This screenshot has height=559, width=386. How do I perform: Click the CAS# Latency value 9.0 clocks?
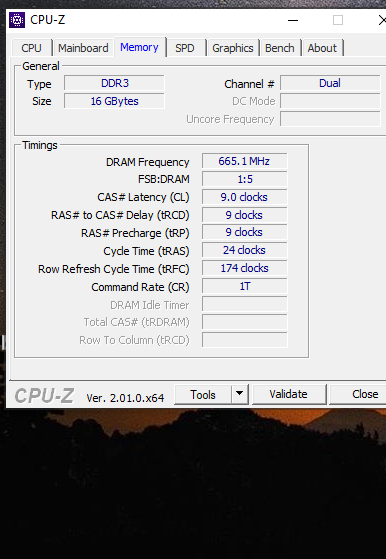245,197
